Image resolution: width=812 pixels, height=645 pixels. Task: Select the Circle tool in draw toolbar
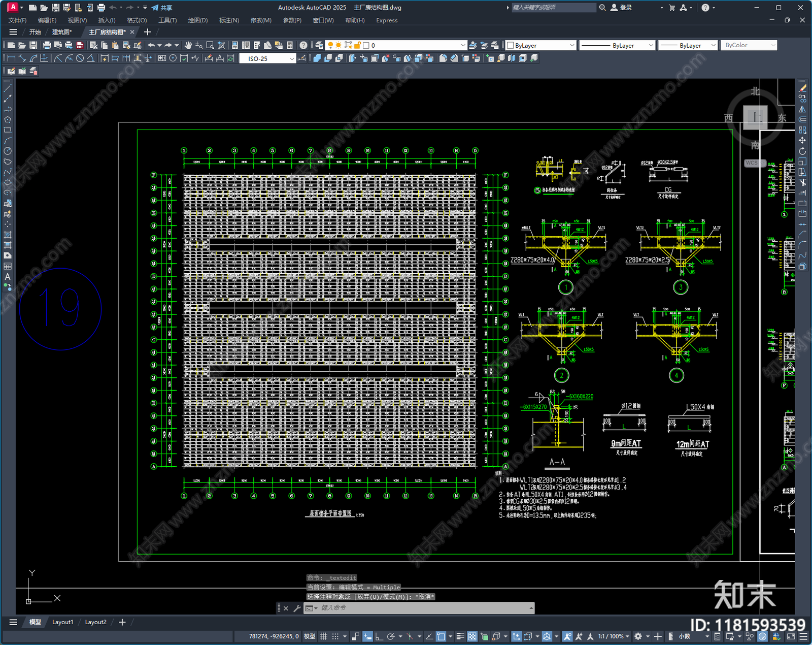click(x=7, y=151)
